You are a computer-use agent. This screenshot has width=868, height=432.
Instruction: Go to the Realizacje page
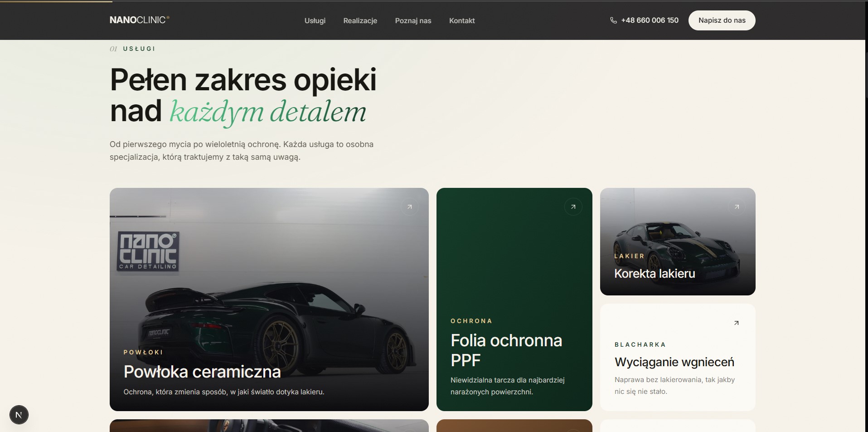click(x=360, y=20)
